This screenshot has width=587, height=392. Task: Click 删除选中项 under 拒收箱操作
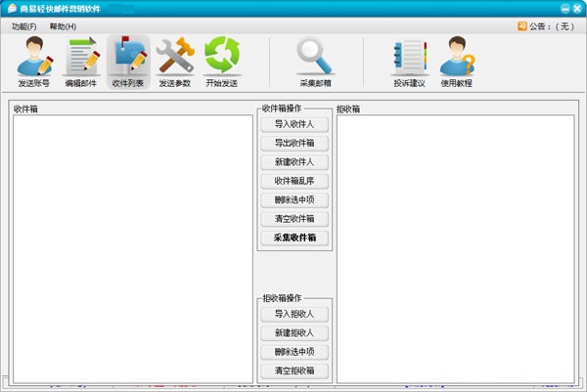(294, 352)
